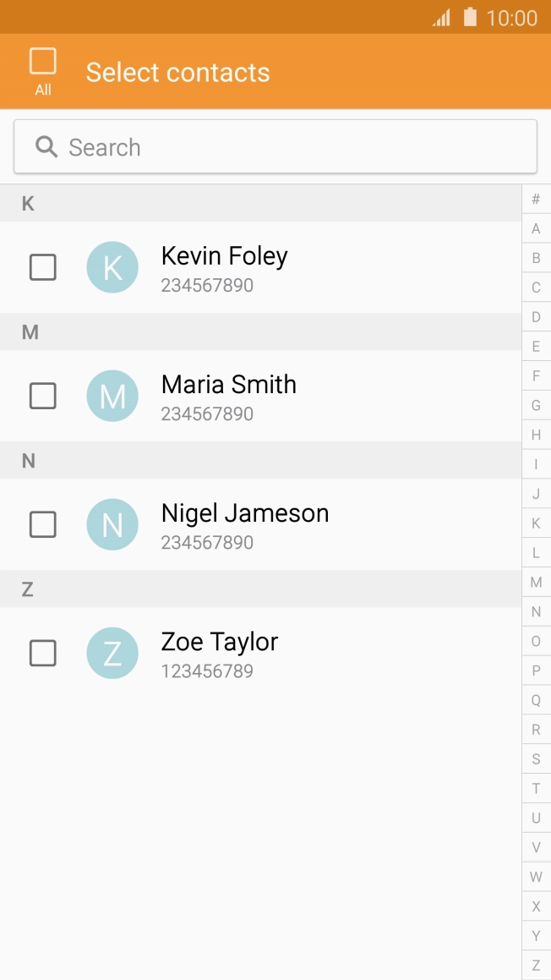Enable the Nigel Jameson checkbox

coord(43,524)
